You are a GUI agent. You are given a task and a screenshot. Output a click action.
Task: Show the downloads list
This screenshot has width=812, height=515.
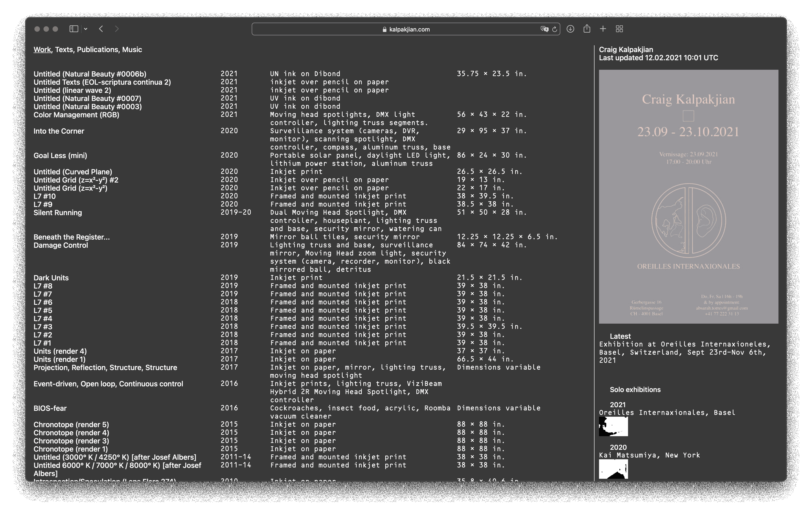click(x=570, y=29)
